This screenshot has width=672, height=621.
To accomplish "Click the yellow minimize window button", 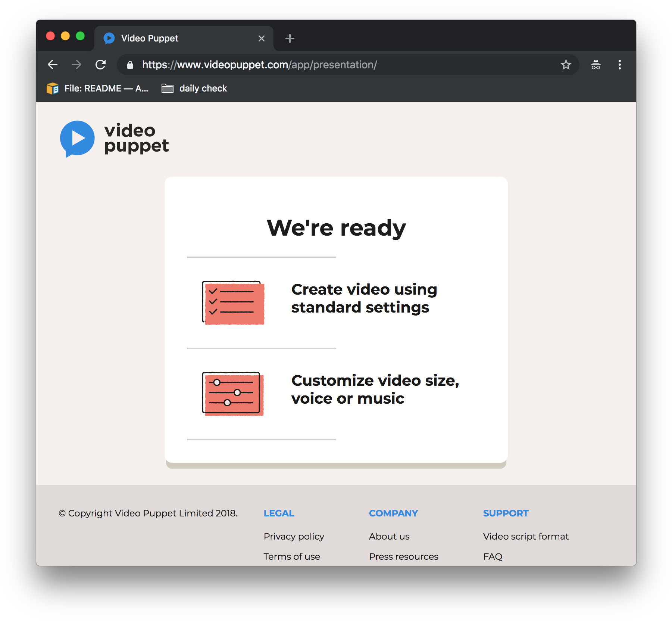I will pos(65,36).
